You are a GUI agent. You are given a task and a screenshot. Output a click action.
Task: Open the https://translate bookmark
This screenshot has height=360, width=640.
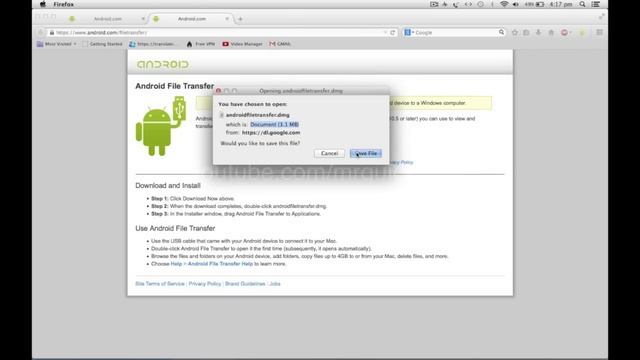coord(152,44)
